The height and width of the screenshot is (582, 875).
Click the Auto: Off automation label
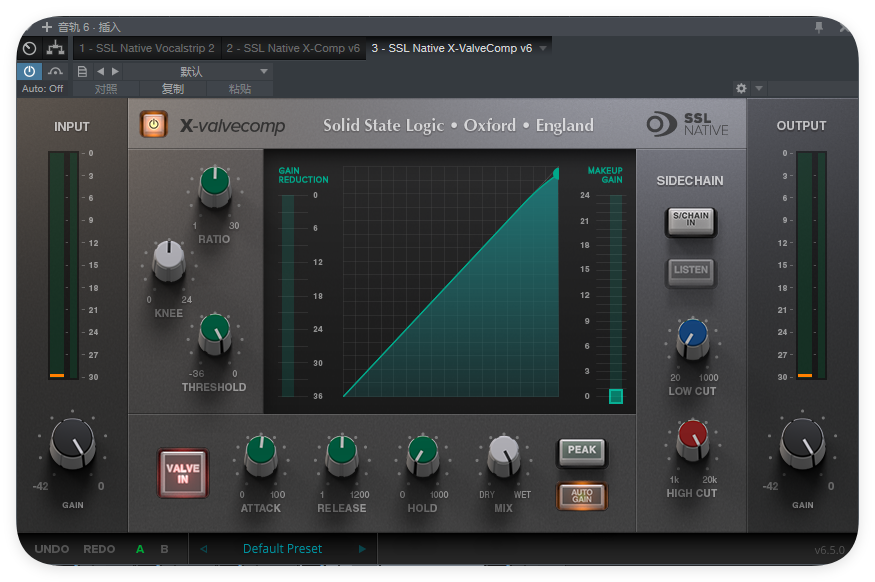tap(42, 89)
